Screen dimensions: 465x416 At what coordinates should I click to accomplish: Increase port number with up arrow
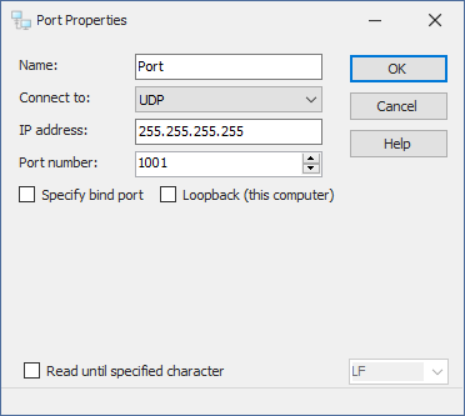(x=311, y=159)
